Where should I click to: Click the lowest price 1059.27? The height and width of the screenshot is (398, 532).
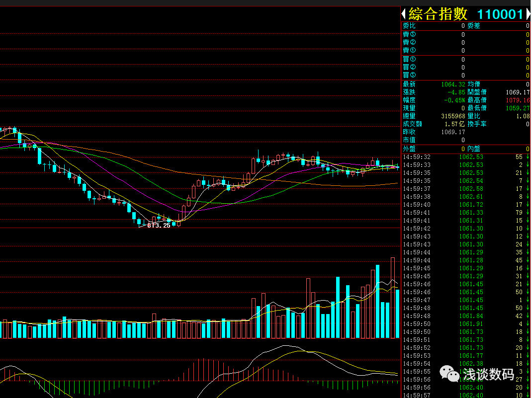(x=518, y=108)
